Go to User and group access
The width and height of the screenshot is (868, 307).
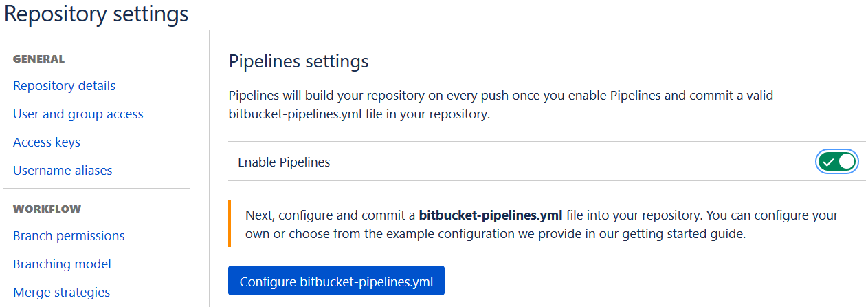(78, 114)
